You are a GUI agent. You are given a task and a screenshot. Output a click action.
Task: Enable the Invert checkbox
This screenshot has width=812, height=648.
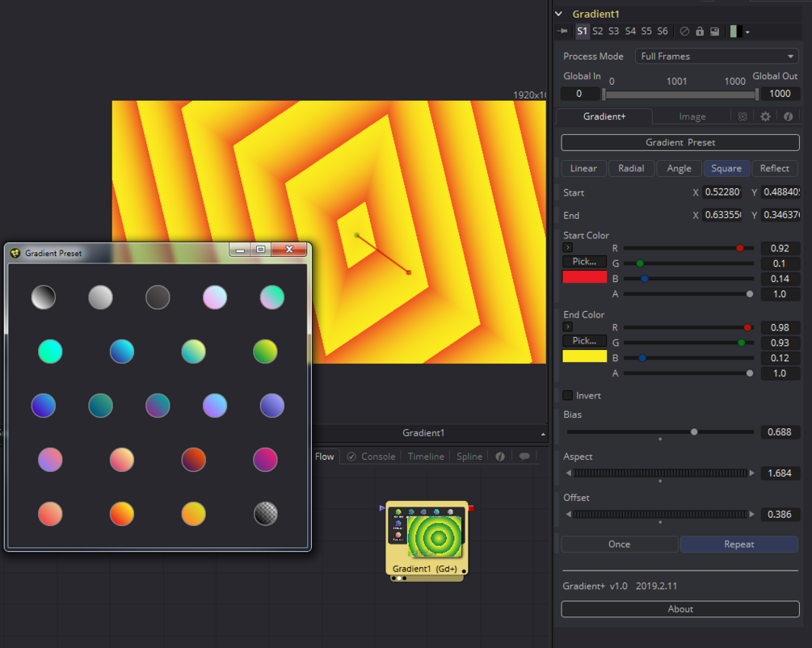click(567, 395)
